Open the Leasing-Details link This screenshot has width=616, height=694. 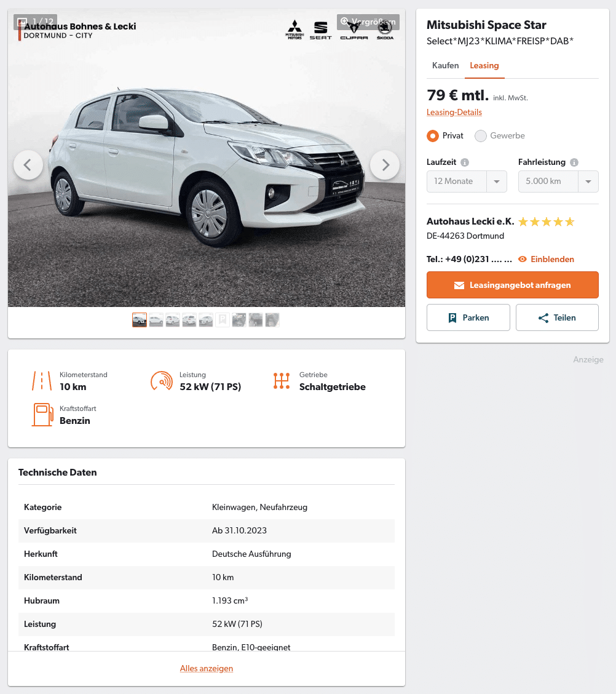pos(454,113)
